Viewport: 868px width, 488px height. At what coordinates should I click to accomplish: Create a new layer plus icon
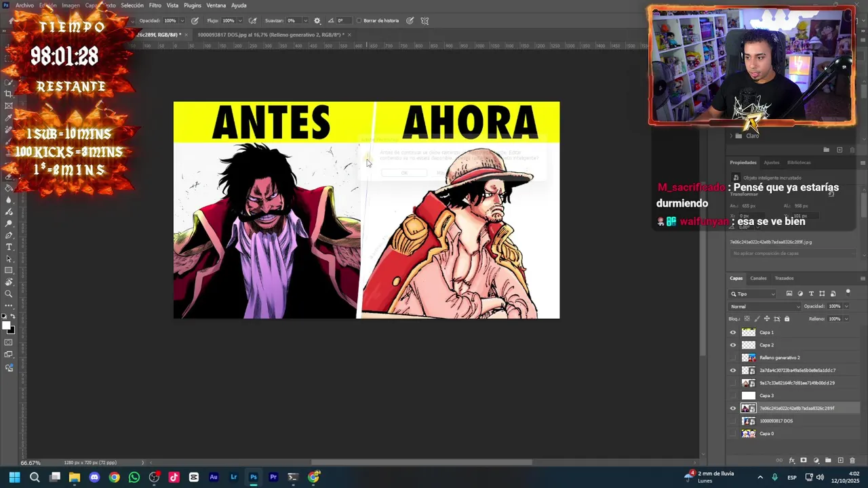point(840,461)
